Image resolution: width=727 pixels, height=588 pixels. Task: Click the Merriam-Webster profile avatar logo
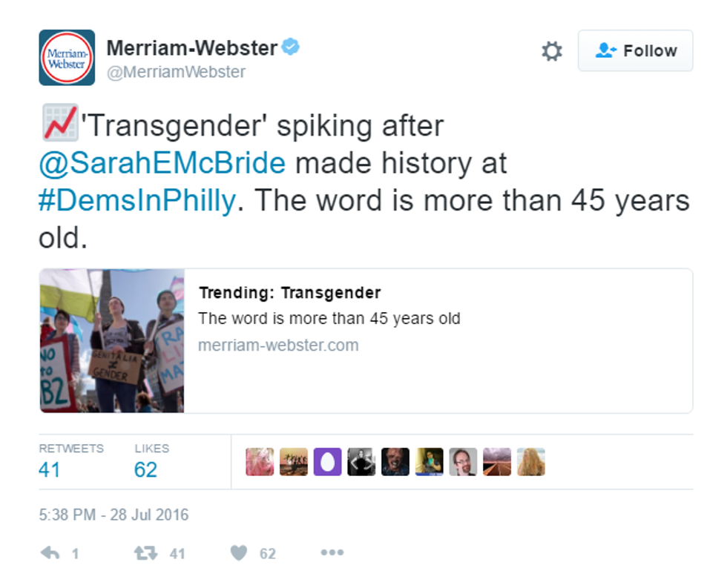pyautogui.click(x=67, y=58)
